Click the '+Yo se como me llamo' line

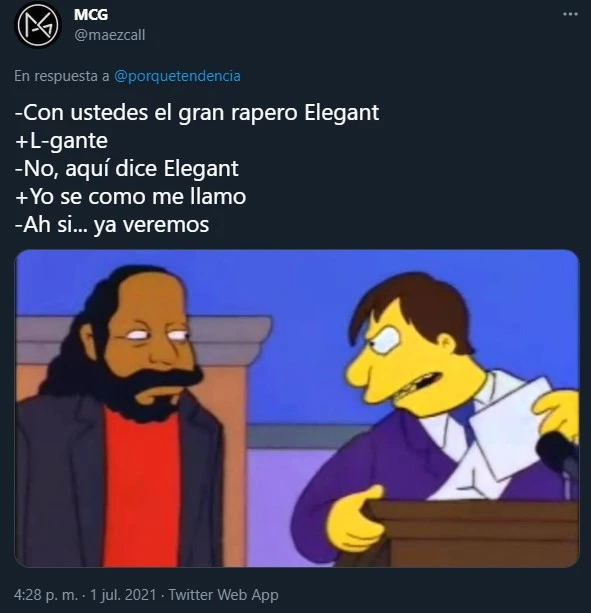click(131, 196)
